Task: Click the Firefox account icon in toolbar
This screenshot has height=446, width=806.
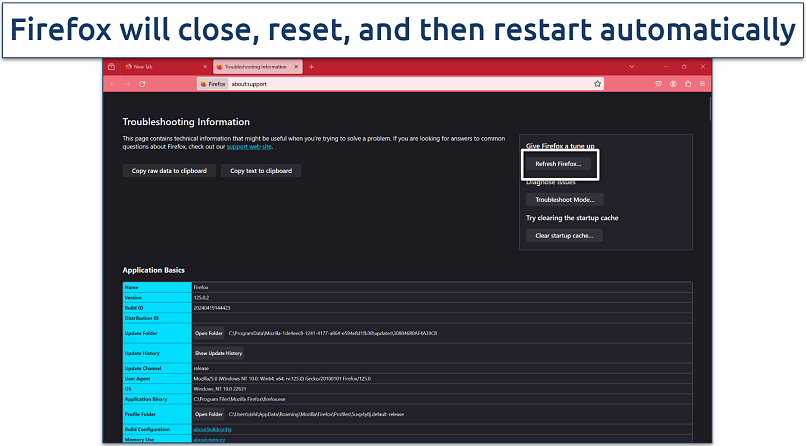Action: coord(674,84)
